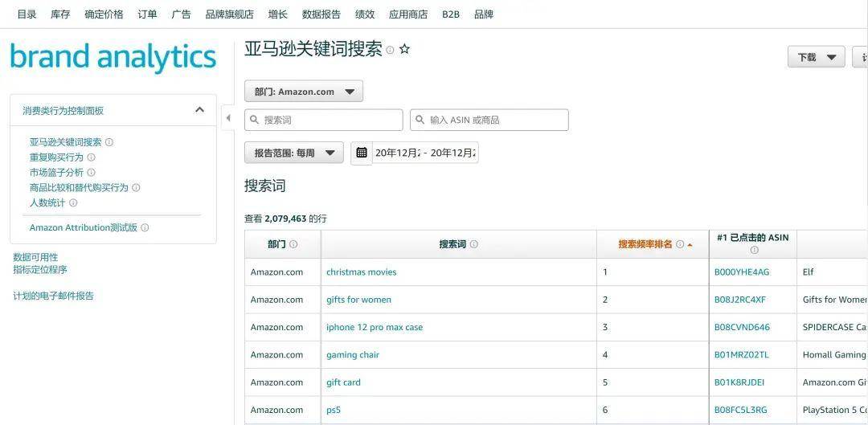
Task: Click search term gaming chair
Action: coord(353,355)
